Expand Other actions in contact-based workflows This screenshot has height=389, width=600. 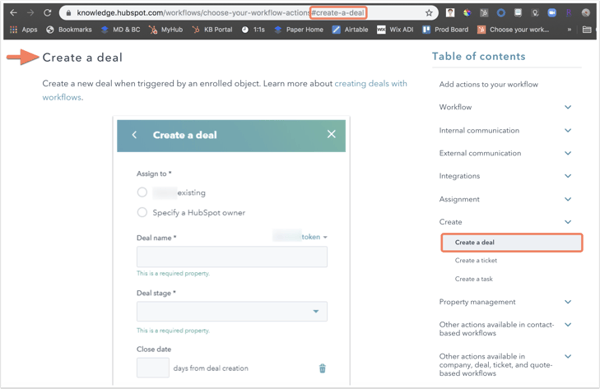pyautogui.click(x=568, y=325)
